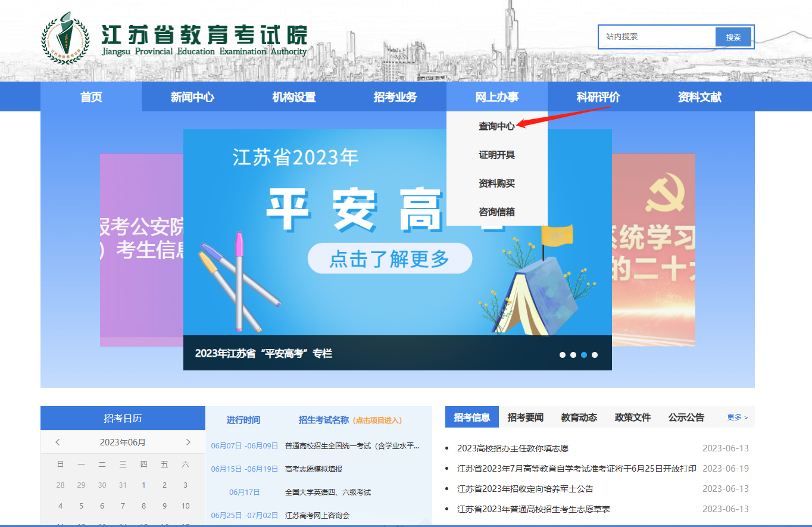
Task: Switch to the 教育动态 tab
Action: tap(579, 417)
